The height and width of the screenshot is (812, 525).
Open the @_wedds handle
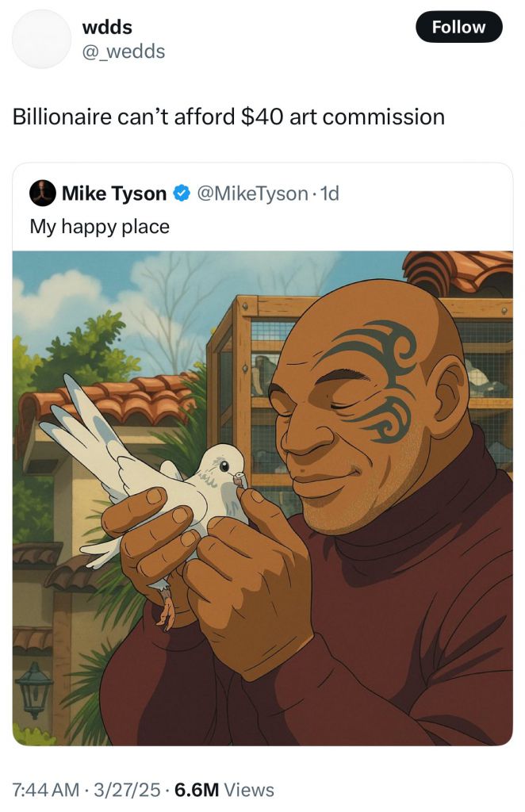pyautogui.click(x=124, y=52)
